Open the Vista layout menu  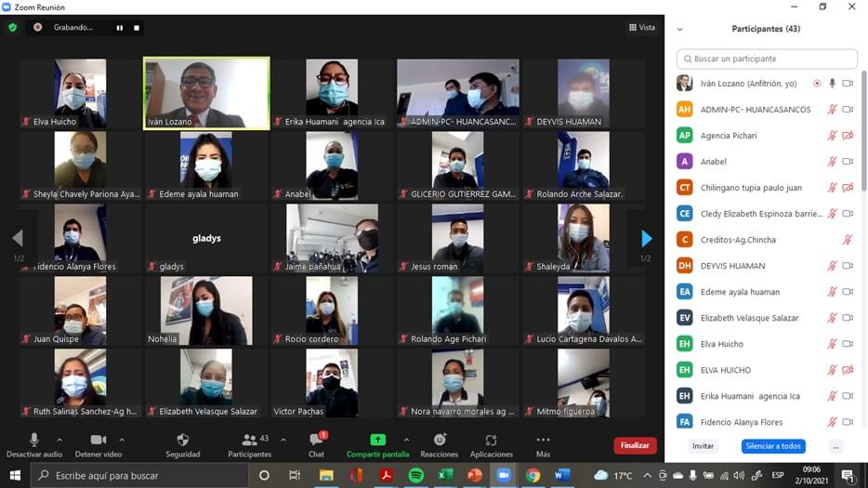[641, 28]
